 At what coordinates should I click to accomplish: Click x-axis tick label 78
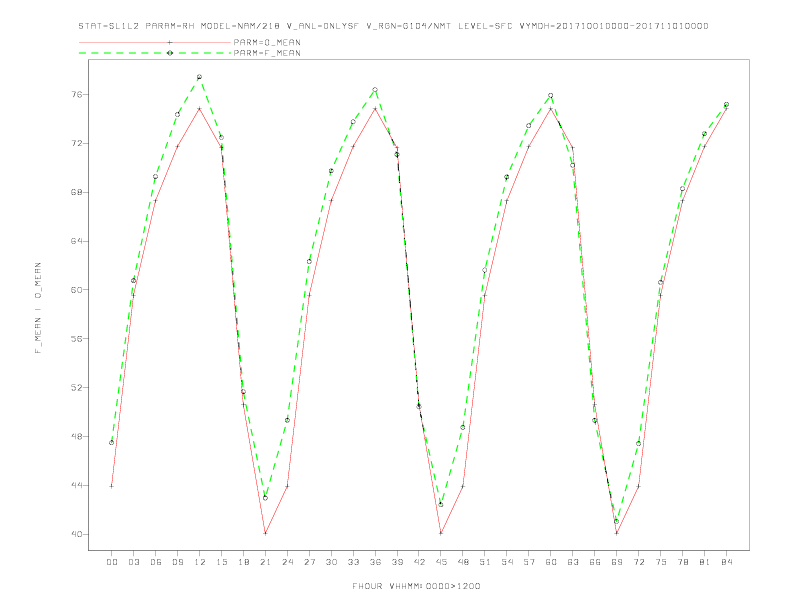(682, 562)
